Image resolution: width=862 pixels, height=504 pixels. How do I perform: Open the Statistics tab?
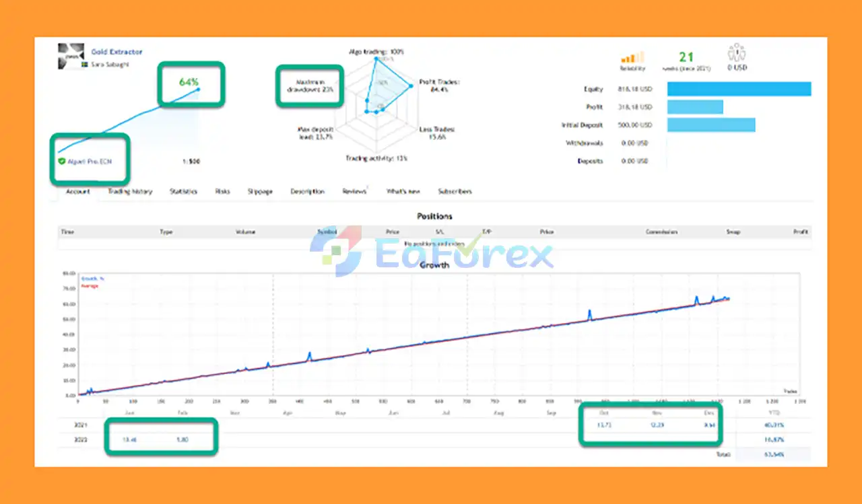coord(183,191)
